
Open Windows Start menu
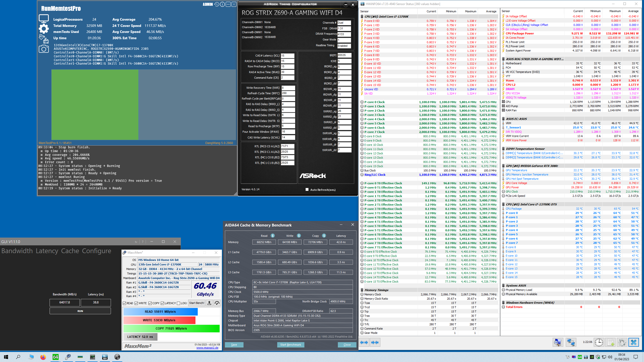[x=6, y=357]
